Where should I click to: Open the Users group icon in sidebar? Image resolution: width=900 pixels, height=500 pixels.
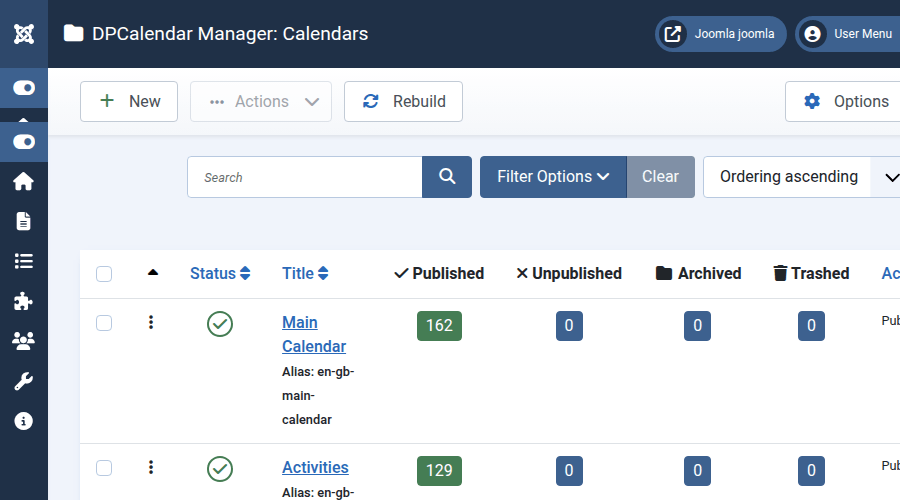point(23,341)
